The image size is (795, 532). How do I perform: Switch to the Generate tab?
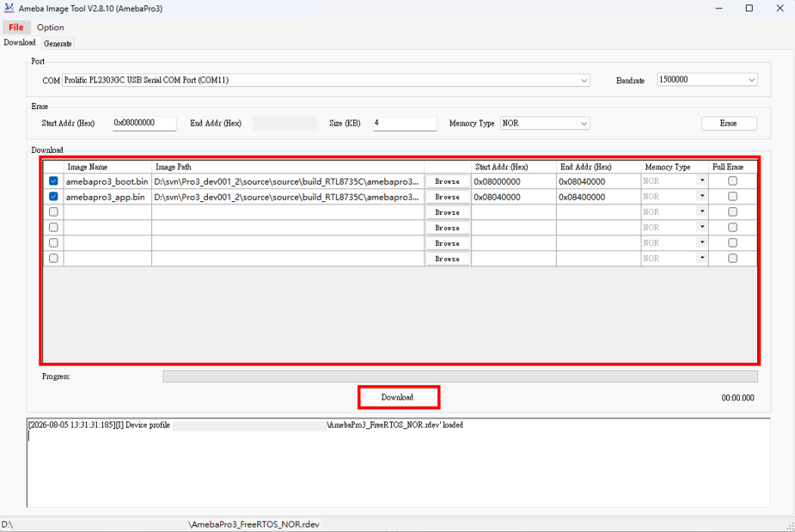[x=58, y=44]
